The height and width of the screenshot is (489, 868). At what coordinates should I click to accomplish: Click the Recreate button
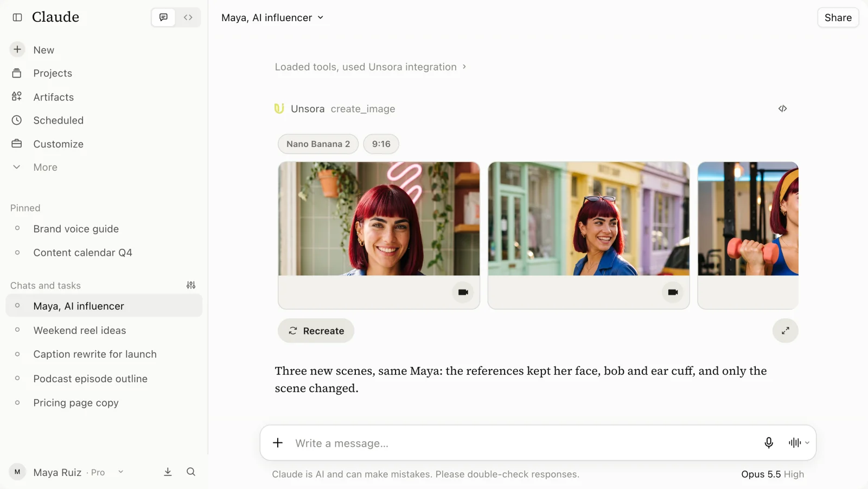[316, 331]
